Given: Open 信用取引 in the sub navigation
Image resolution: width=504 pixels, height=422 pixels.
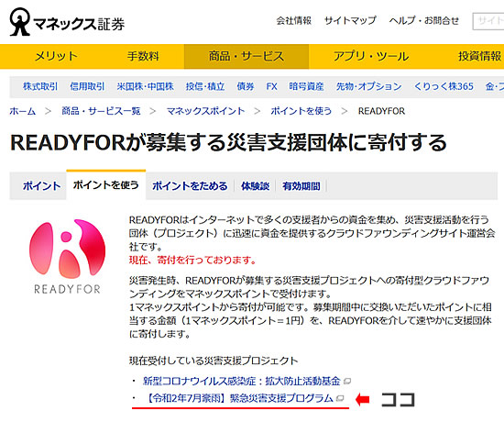Looking at the screenshot, I should (x=87, y=86).
